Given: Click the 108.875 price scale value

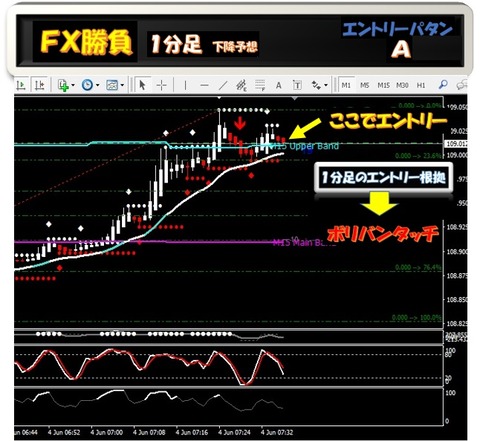Looking at the screenshot, I should coord(457,276).
